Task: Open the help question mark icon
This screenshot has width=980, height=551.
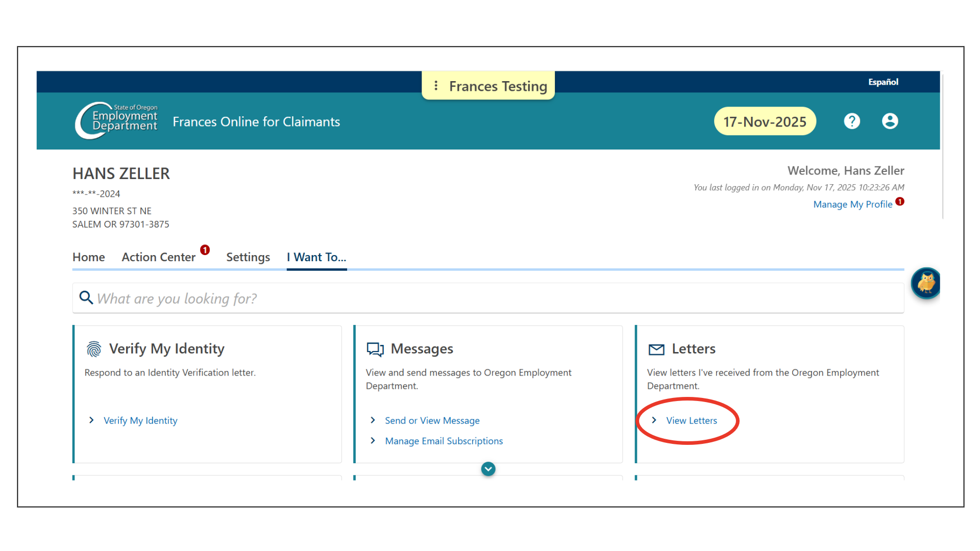Action: [852, 121]
